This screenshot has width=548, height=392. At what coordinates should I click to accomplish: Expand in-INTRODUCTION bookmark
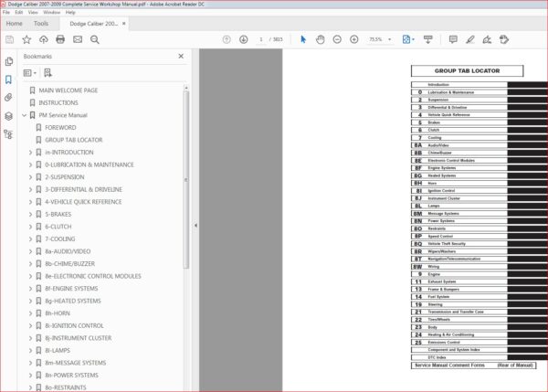click(x=30, y=153)
